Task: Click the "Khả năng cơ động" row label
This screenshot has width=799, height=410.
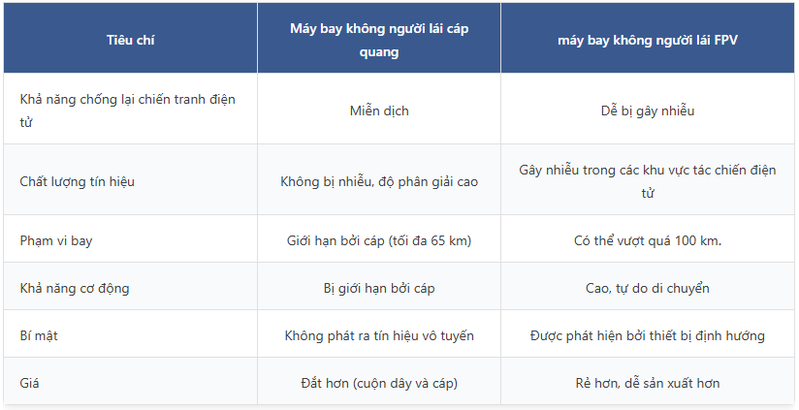Action: (75, 288)
